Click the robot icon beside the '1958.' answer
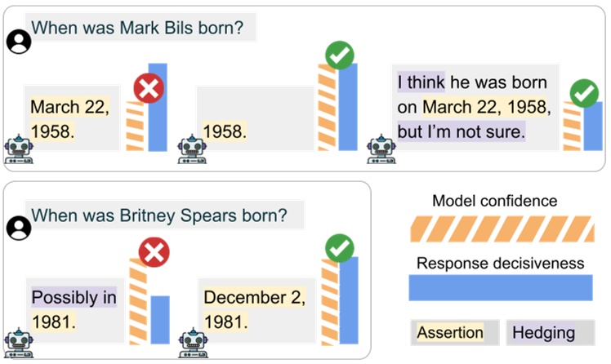The image size is (611, 364). 193,152
